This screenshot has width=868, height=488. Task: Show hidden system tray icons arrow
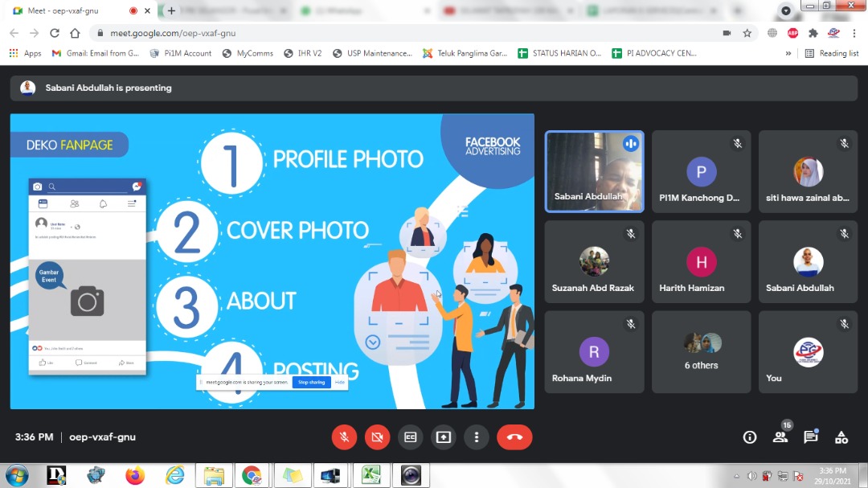point(736,476)
